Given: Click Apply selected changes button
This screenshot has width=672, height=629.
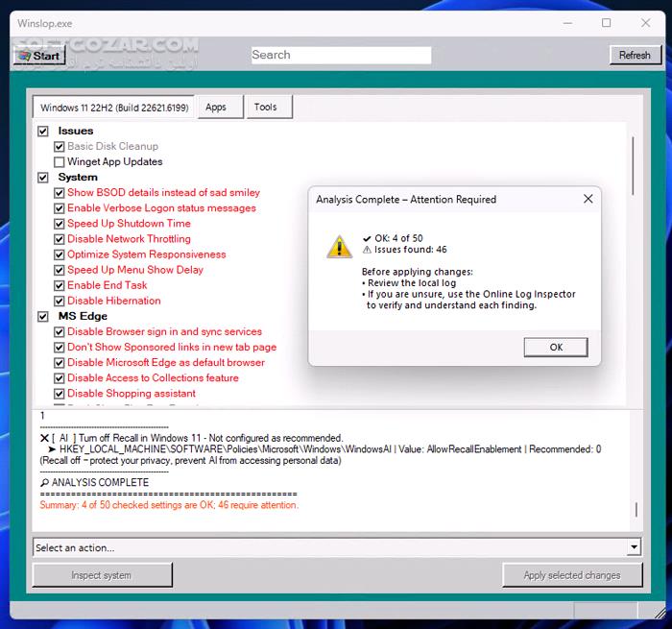Looking at the screenshot, I should pyautogui.click(x=571, y=575).
